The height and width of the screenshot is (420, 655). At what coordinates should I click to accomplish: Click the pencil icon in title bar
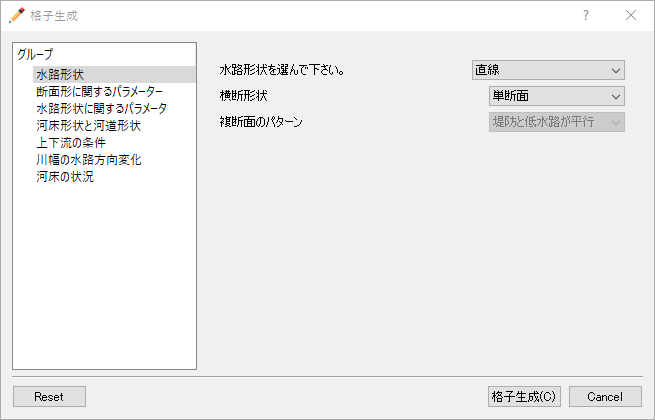(17, 15)
